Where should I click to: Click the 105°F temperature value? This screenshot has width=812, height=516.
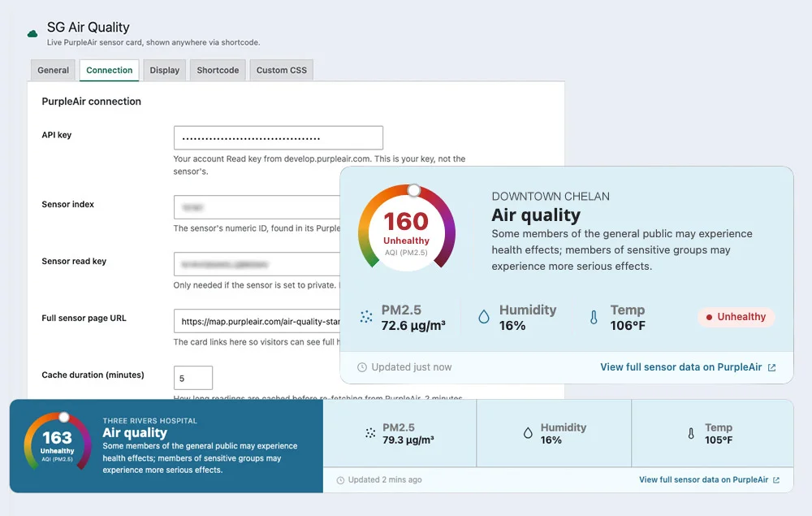719,440
